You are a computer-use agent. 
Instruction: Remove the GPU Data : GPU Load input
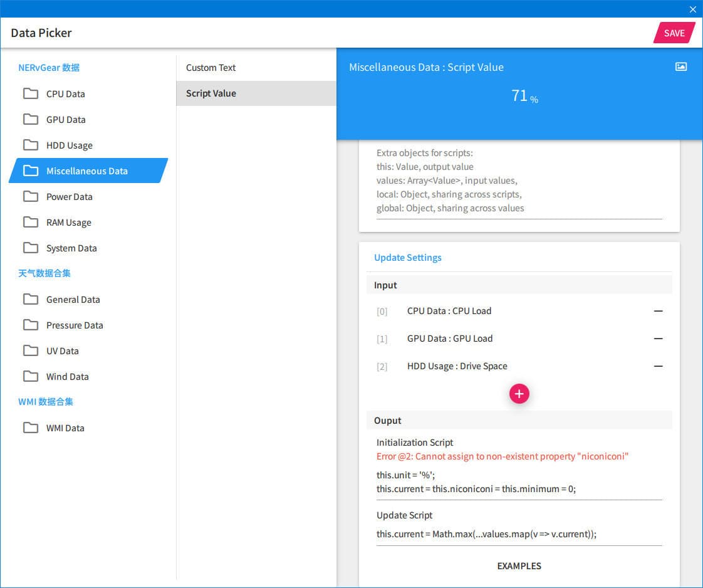pyautogui.click(x=658, y=339)
